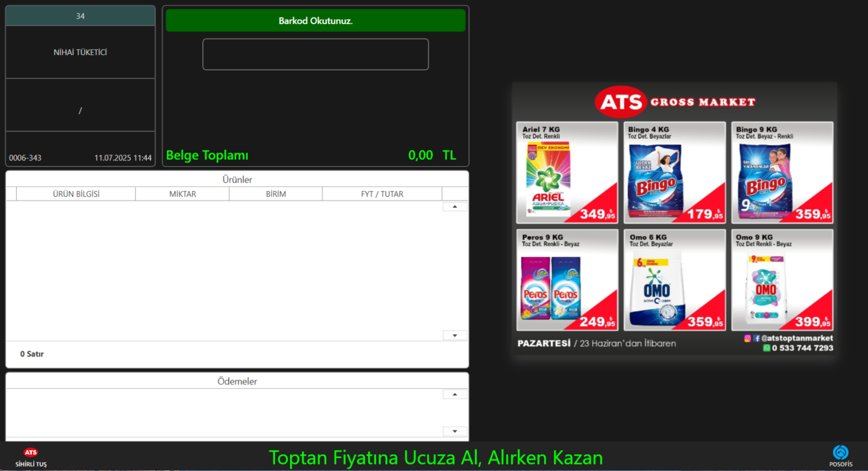
Task: Click the POSOFIS logo icon
Action: click(840, 456)
